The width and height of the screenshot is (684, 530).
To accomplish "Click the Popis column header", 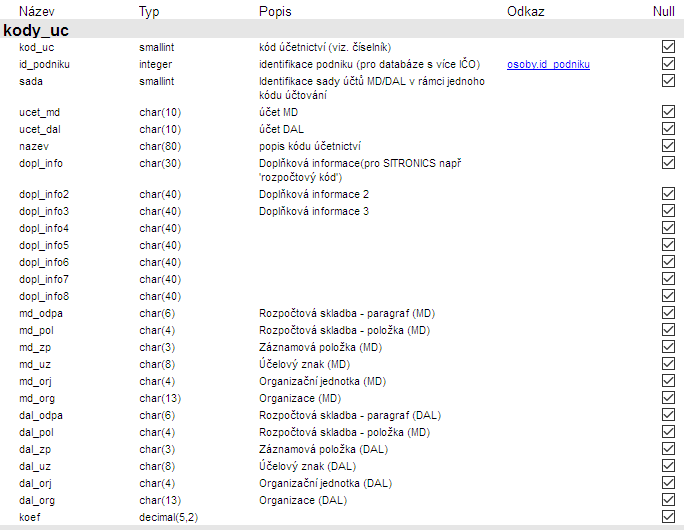I will tap(275, 11).
